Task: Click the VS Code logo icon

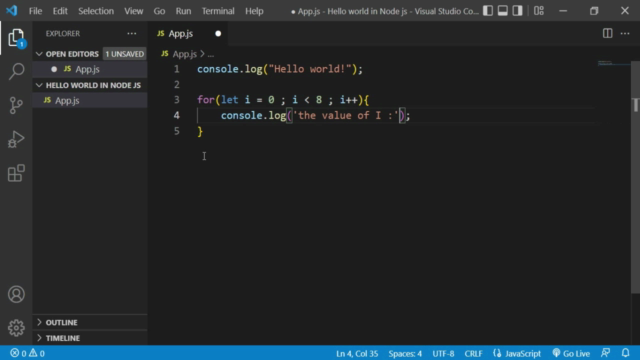Action: (12, 11)
